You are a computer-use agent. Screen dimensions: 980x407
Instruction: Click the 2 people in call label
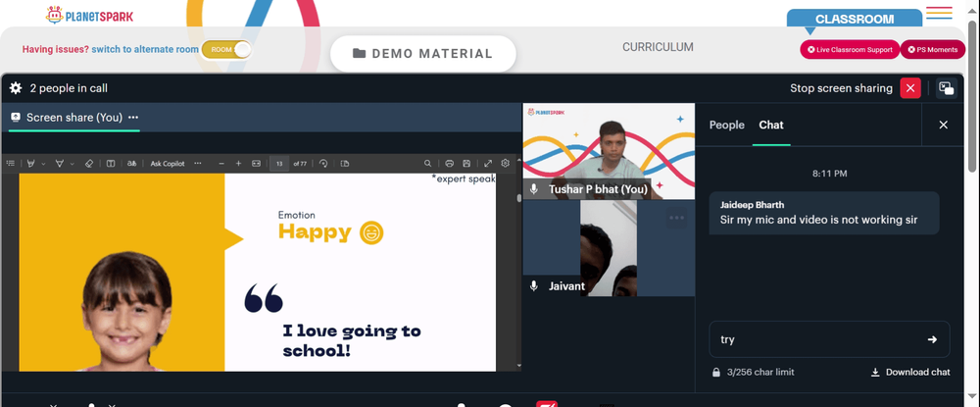69,88
